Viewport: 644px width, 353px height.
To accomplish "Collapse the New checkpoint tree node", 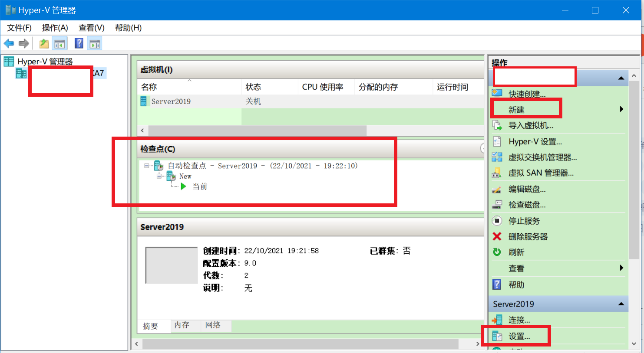I will click(x=159, y=176).
